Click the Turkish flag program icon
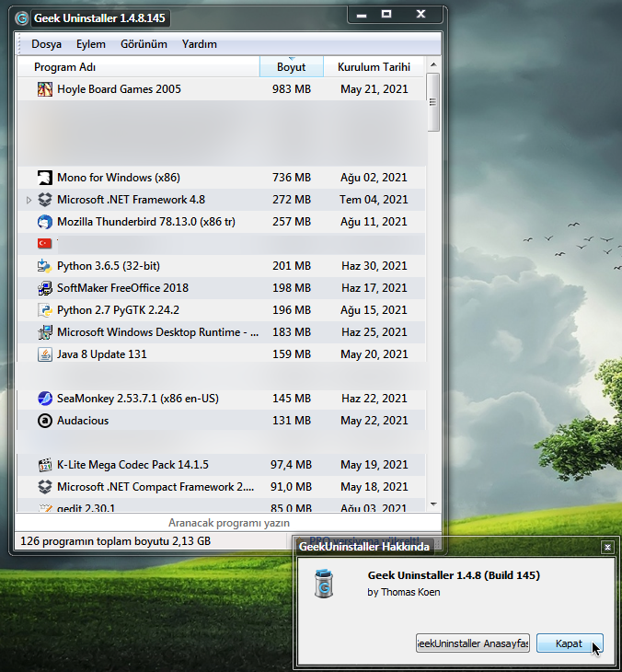This screenshot has height=672, width=622. pos(44,244)
